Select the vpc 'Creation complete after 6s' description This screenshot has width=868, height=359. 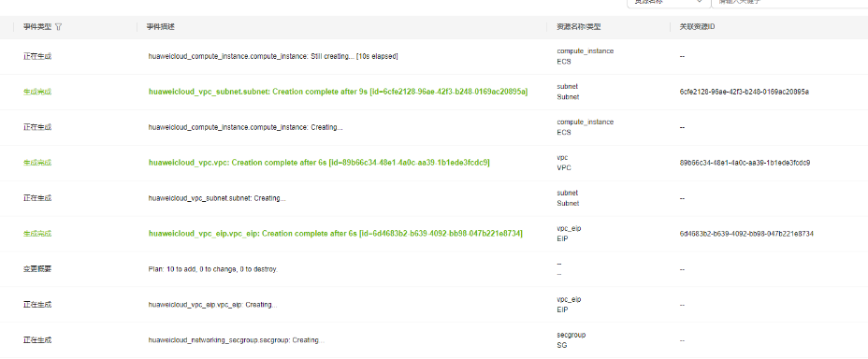point(319,163)
